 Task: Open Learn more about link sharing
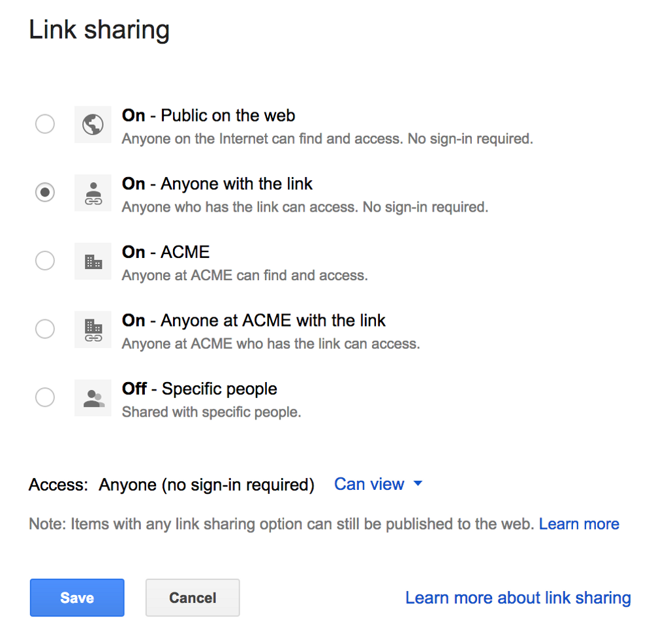coord(518,598)
